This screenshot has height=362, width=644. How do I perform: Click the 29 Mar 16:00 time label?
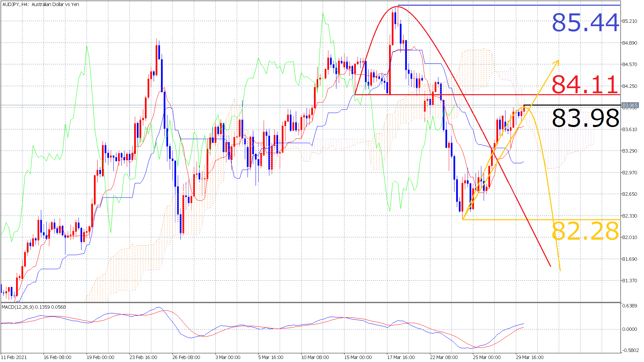point(530,357)
